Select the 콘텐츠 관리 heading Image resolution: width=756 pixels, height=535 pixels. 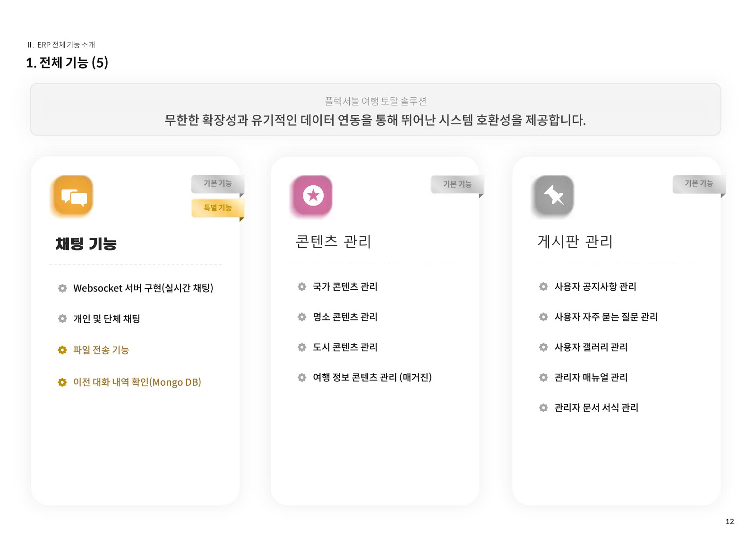(333, 242)
